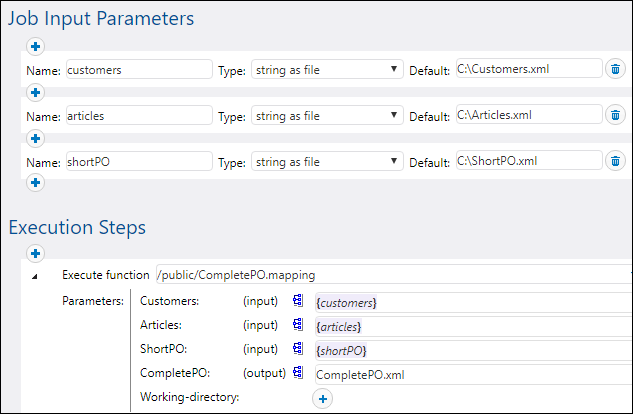Edit the customers Name field
This screenshot has height=414, width=633.
pyautogui.click(x=139, y=70)
